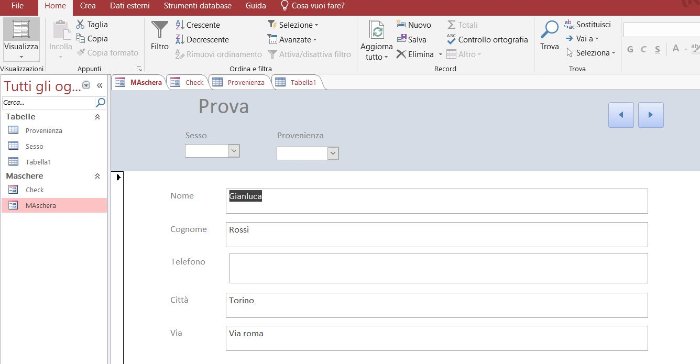Open the File menu
Screen dimensions: 700x364
tap(17, 6)
